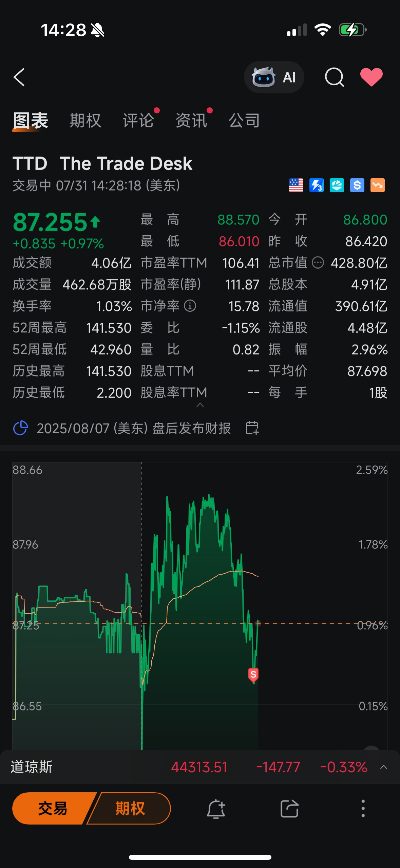The width and height of the screenshot is (400, 868).
Task: Open the 资讯 tab
Action: point(191,121)
